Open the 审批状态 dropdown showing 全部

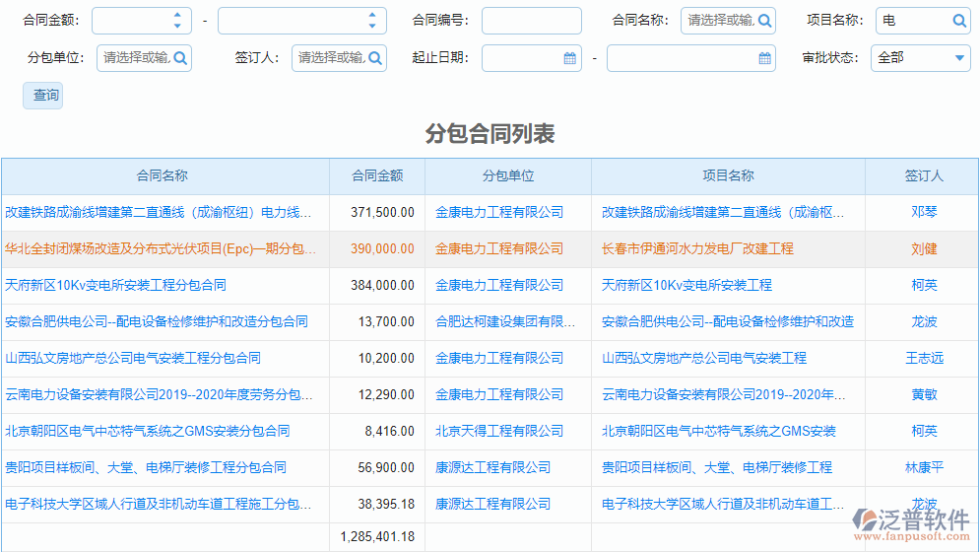[x=921, y=58]
